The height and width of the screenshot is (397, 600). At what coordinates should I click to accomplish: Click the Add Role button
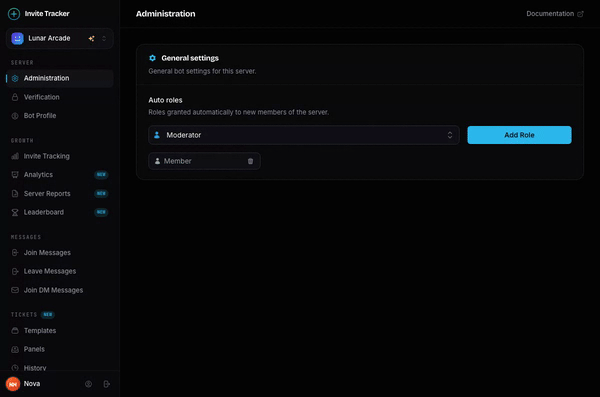click(x=519, y=135)
